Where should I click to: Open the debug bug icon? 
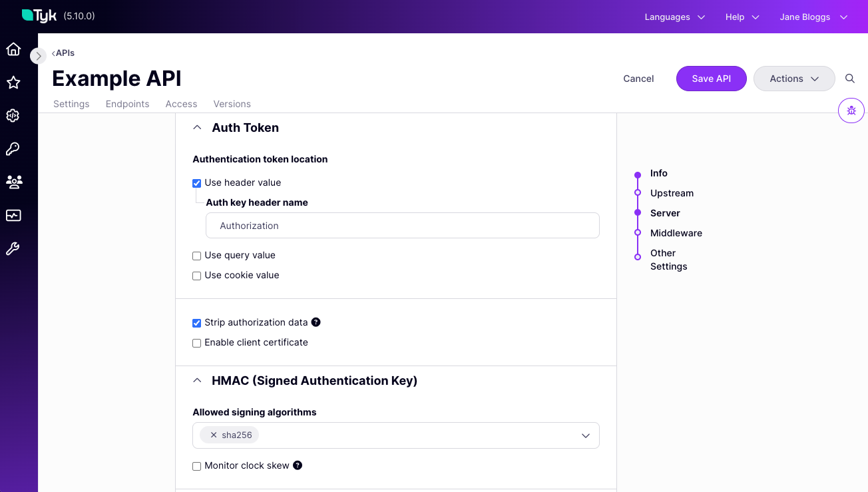coord(851,111)
